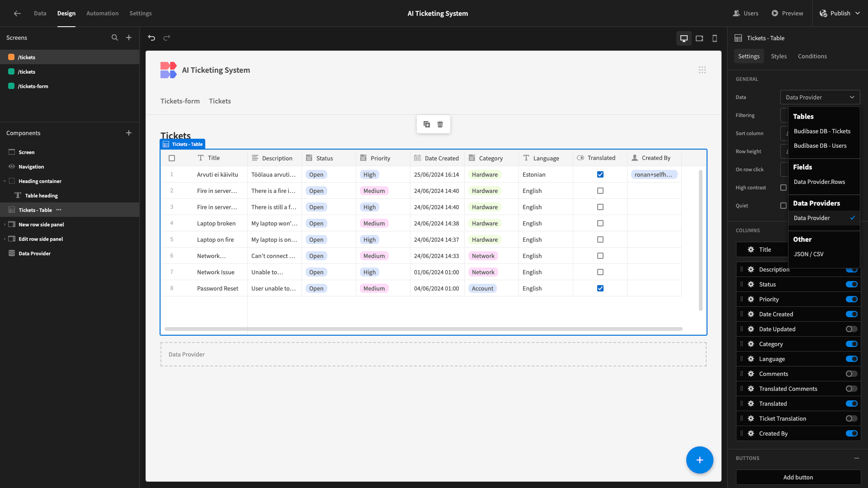Select Budibase DB - Users table
This screenshot has height=488, width=868.
click(820, 146)
